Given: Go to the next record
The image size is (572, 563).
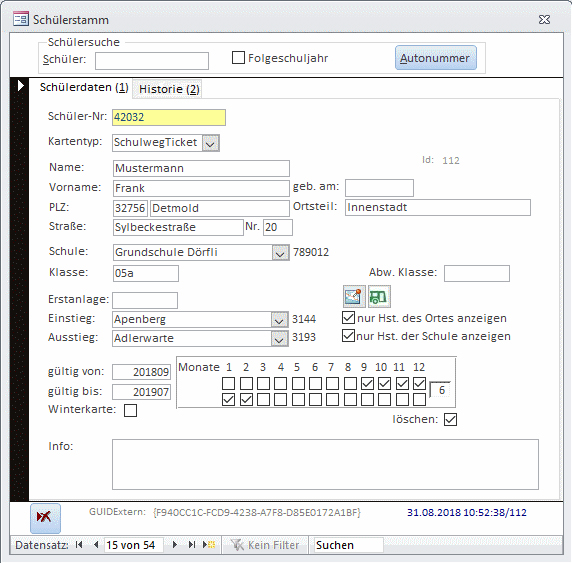Looking at the screenshot, I should click(x=175, y=545).
